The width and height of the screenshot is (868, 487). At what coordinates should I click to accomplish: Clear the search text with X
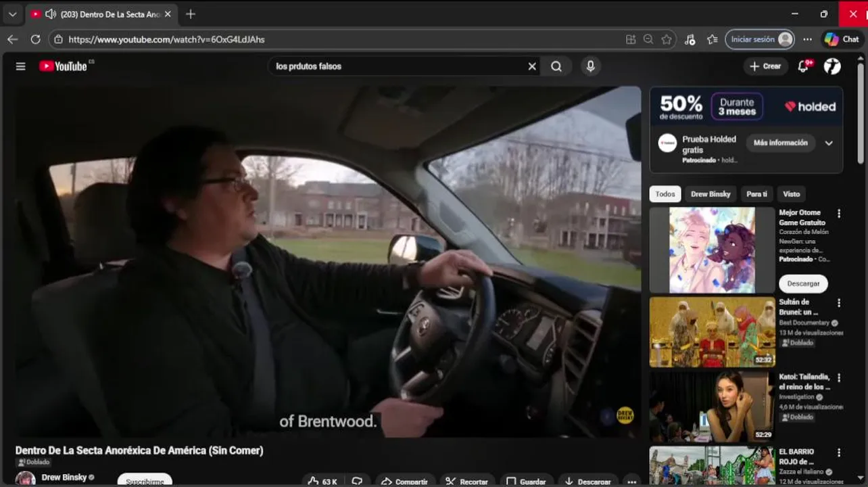pyautogui.click(x=532, y=66)
